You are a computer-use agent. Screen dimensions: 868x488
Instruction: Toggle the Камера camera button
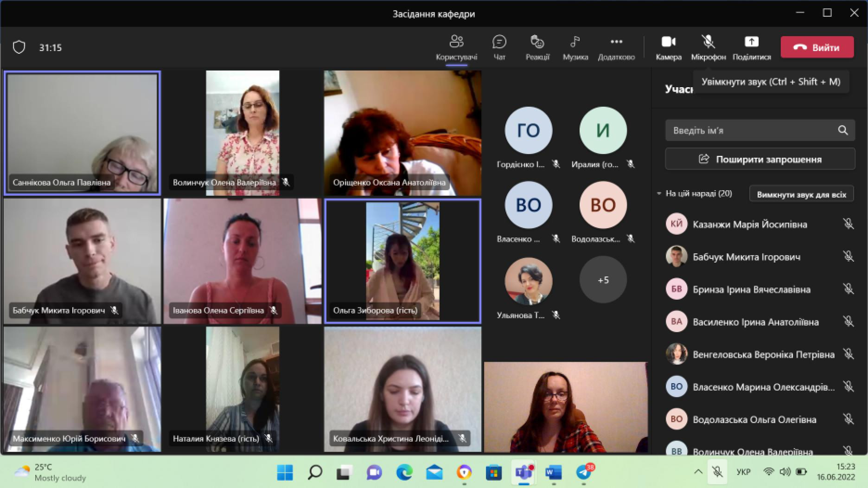[x=669, y=47]
